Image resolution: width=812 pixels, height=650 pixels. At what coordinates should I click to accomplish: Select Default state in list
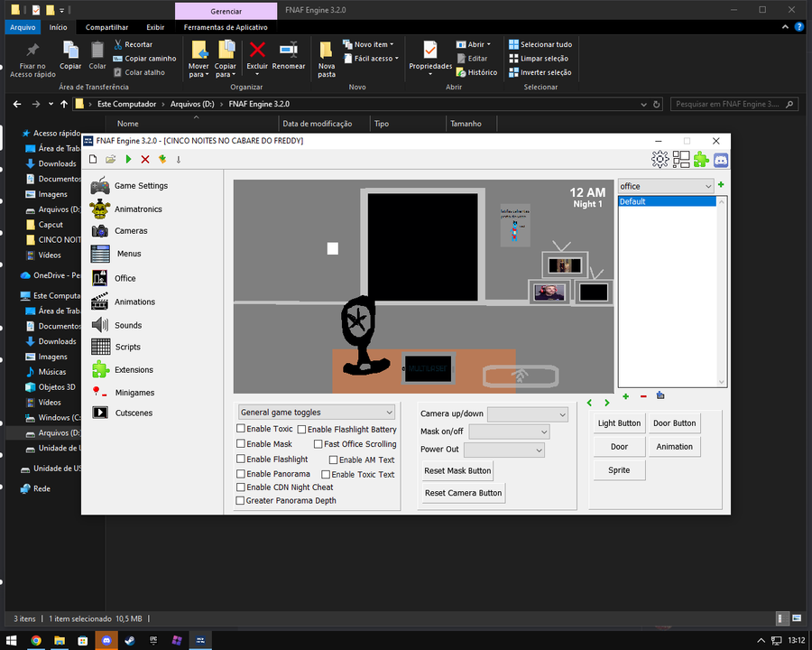[x=667, y=201]
